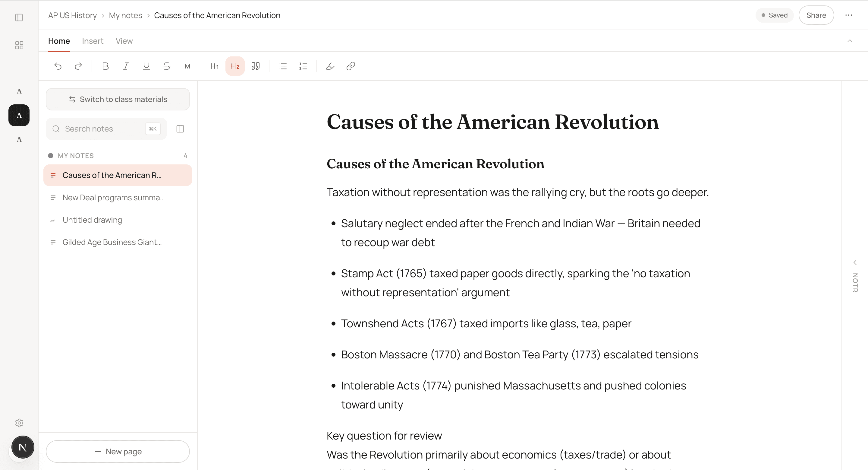Image resolution: width=868 pixels, height=470 pixels.
Task: Toggle Bold formatting
Action: (x=105, y=66)
